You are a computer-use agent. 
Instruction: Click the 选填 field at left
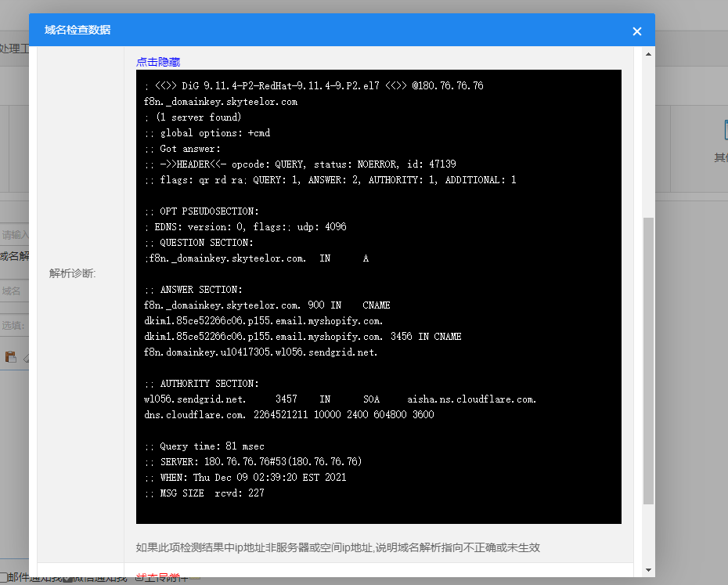click(x=14, y=325)
